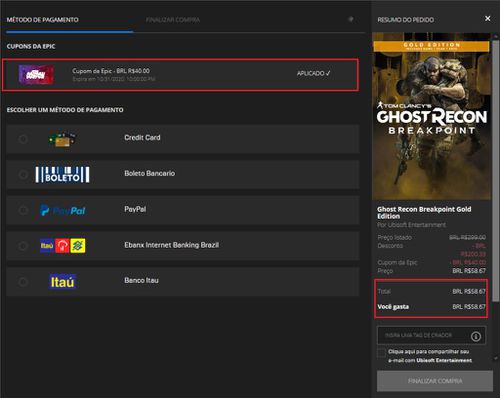
Task: Select the Boleto Bancario radio button
Action: tap(23, 174)
